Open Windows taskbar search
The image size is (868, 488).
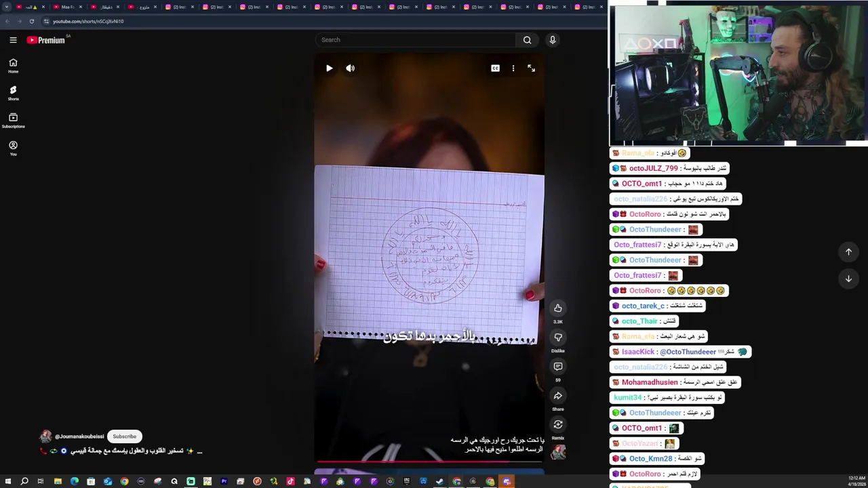coord(24,481)
